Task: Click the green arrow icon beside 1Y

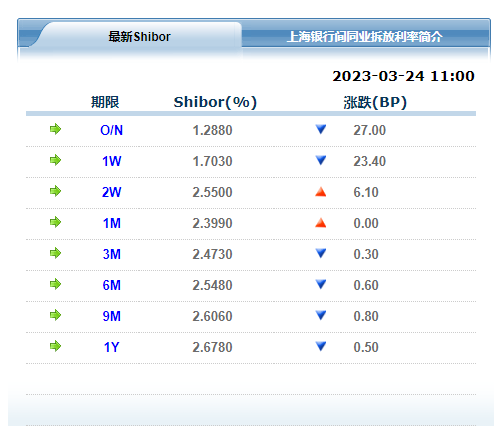Action: (55, 346)
